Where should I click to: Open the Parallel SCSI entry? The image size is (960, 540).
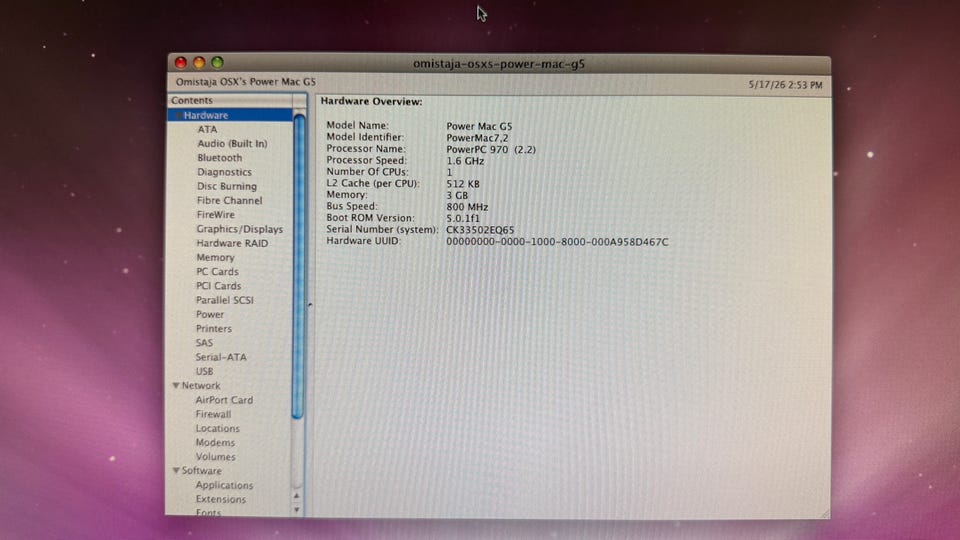pos(225,300)
